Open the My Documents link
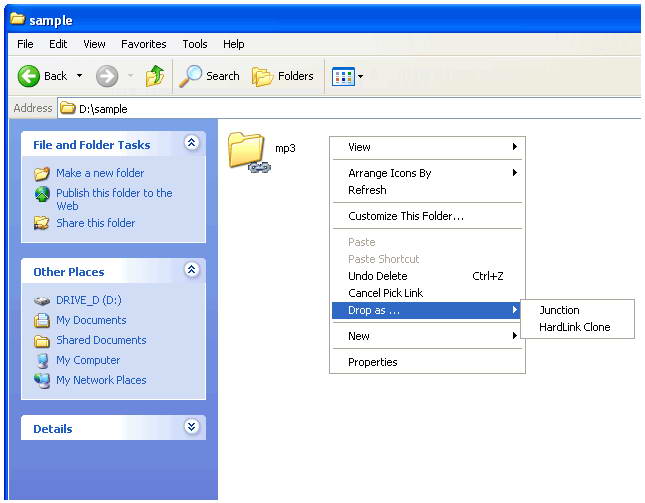The height and width of the screenshot is (503, 645). click(x=91, y=320)
